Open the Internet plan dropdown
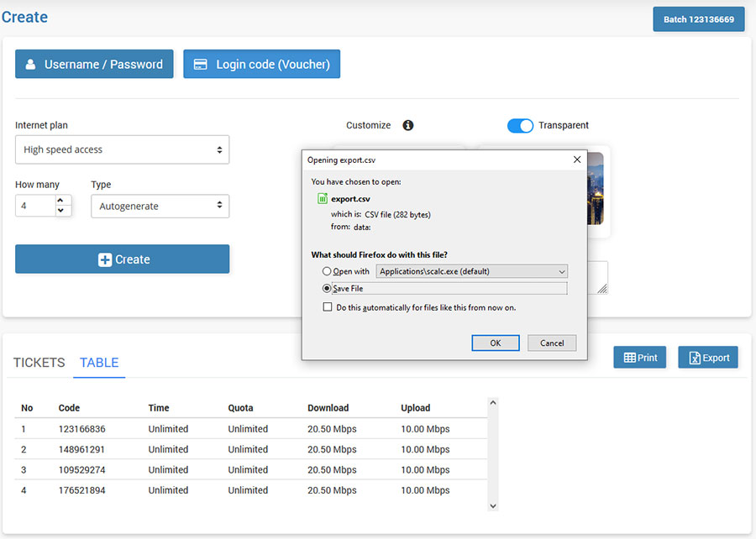The width and height of the screenshot is (756, 539). (122, 149)
